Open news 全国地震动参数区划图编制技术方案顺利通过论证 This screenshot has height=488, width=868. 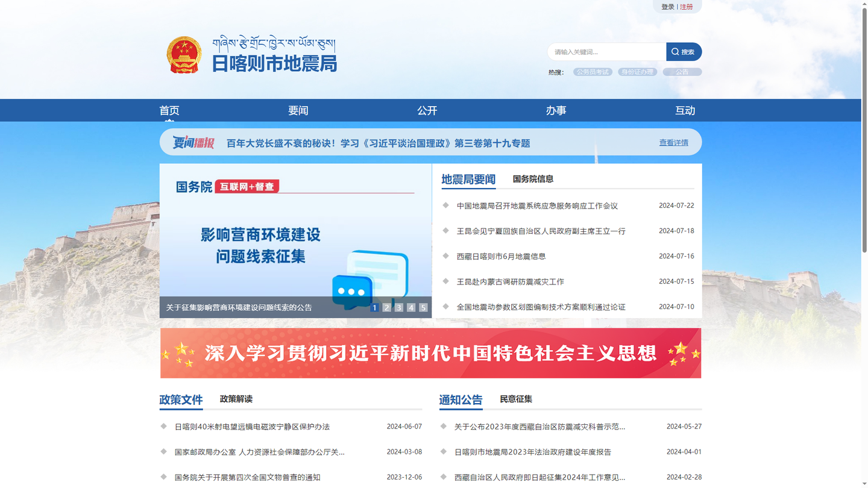pos(541,307)
